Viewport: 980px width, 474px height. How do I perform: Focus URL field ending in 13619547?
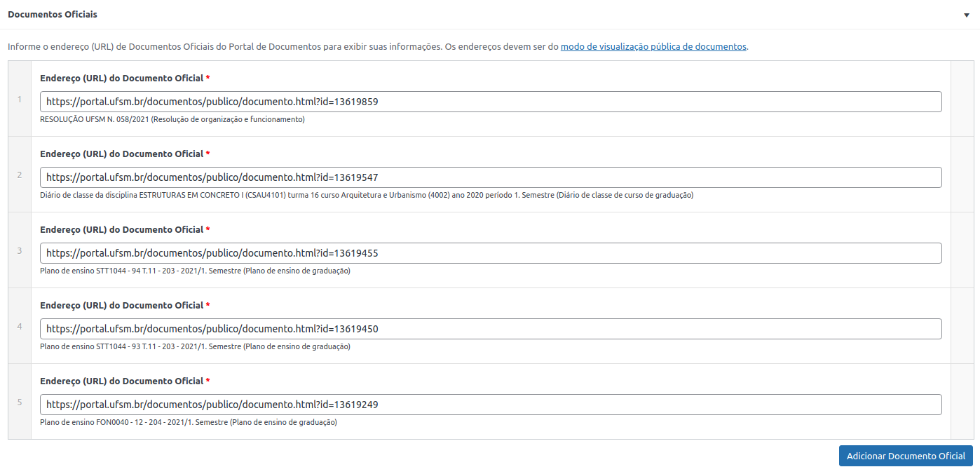(x=491, y=177)
